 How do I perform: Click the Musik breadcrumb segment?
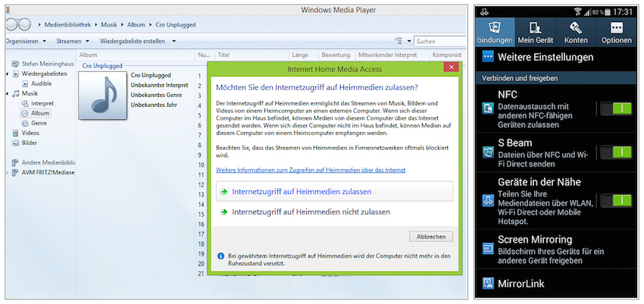[x=110, y=25]
